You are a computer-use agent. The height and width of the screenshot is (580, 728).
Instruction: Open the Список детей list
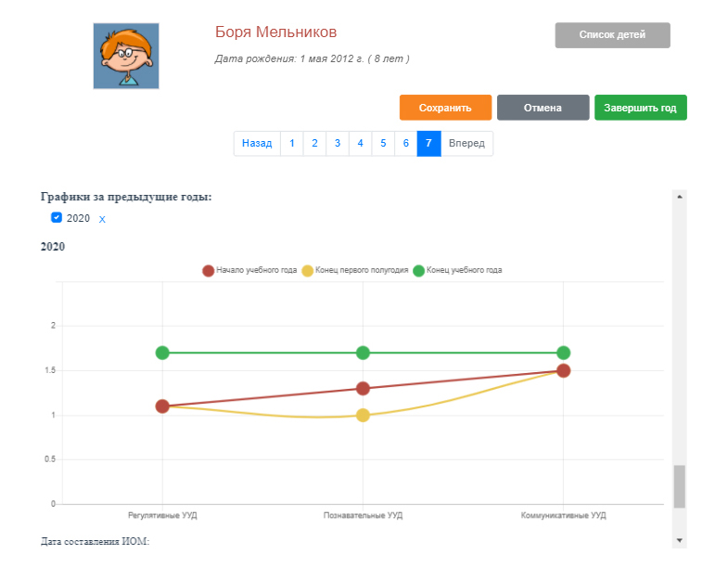pos(612,35)
